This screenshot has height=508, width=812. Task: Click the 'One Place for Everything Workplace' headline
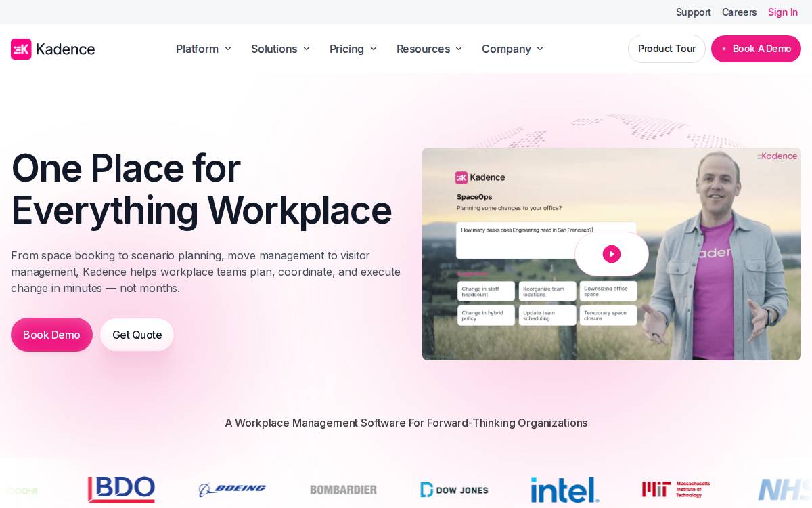click(202, 189)
